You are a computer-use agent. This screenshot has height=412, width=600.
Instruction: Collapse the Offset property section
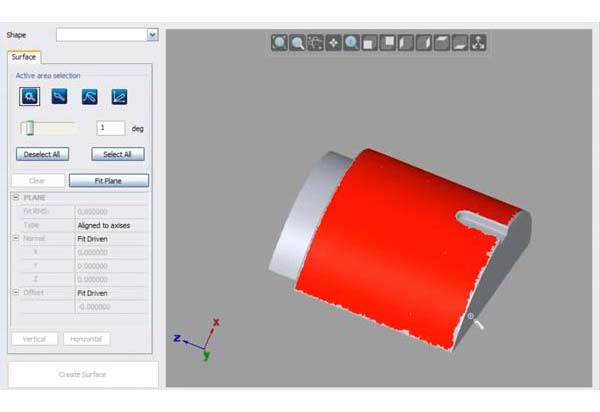16,293
